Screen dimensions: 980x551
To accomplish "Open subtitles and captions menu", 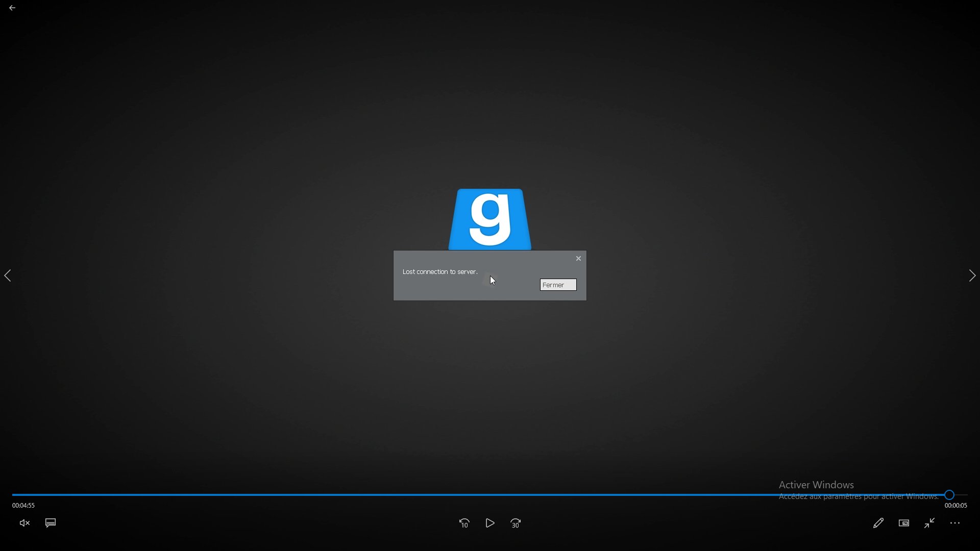I will [51, 523].
